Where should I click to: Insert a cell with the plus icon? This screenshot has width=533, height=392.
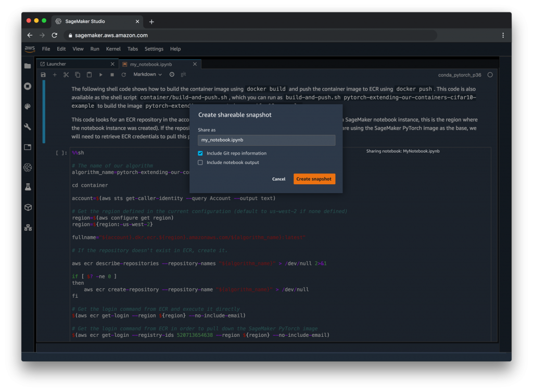tap(55, 74)
